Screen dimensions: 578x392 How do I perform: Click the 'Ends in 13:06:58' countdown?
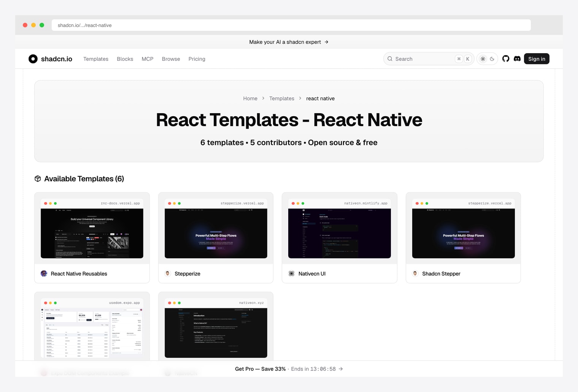313,369
